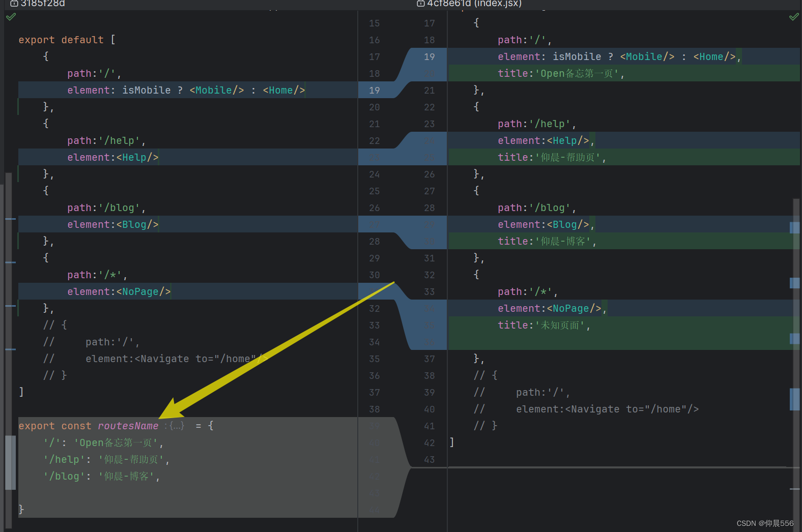
Task: Click "title:'仰晨-博客'," in right pane
Action: pos(547,241)
